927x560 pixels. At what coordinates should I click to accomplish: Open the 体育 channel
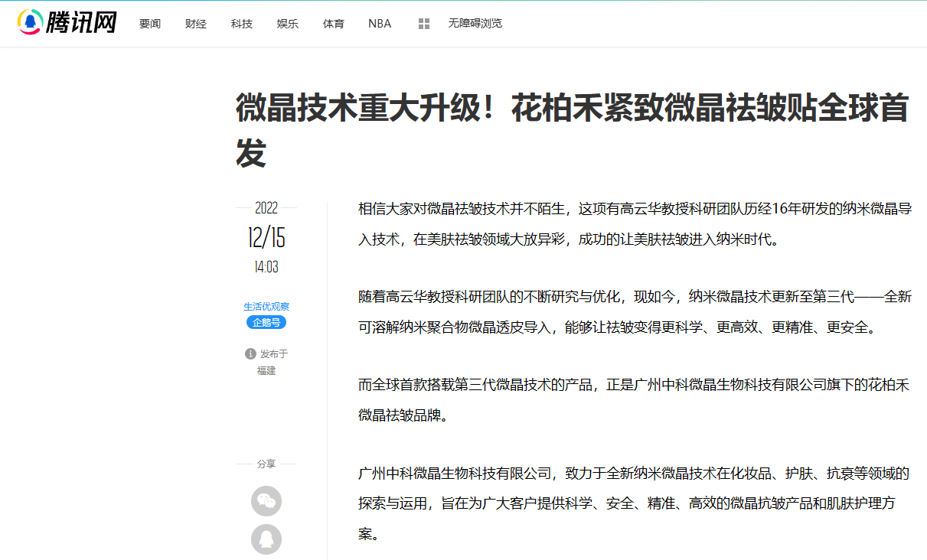pyautogui.click(x=334, y=24)
